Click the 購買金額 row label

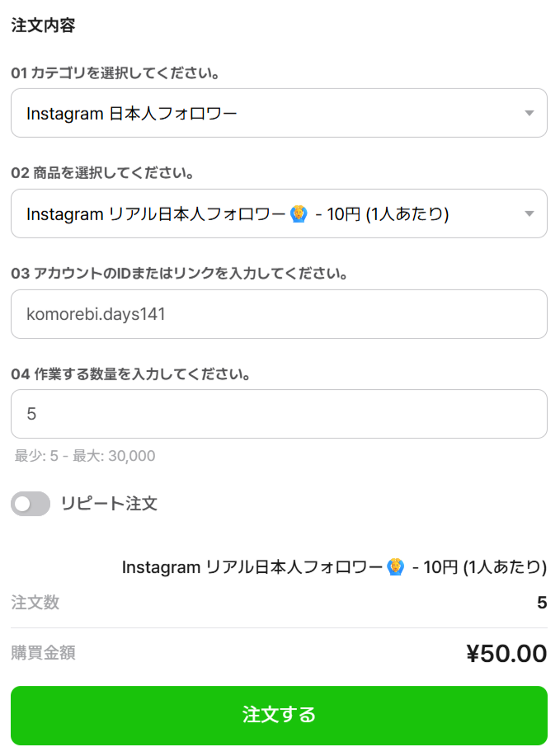pos(43,653)
